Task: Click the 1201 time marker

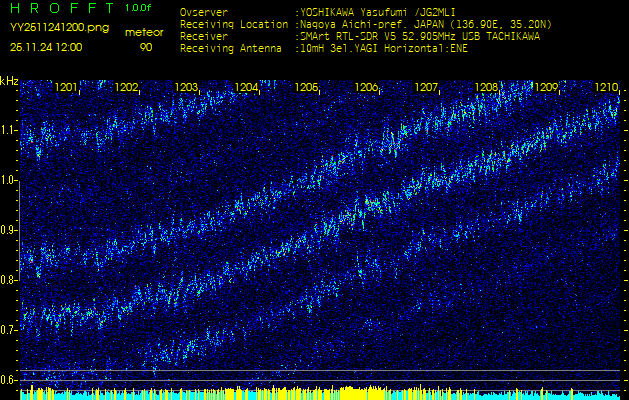Action: [x=67, y=88]
